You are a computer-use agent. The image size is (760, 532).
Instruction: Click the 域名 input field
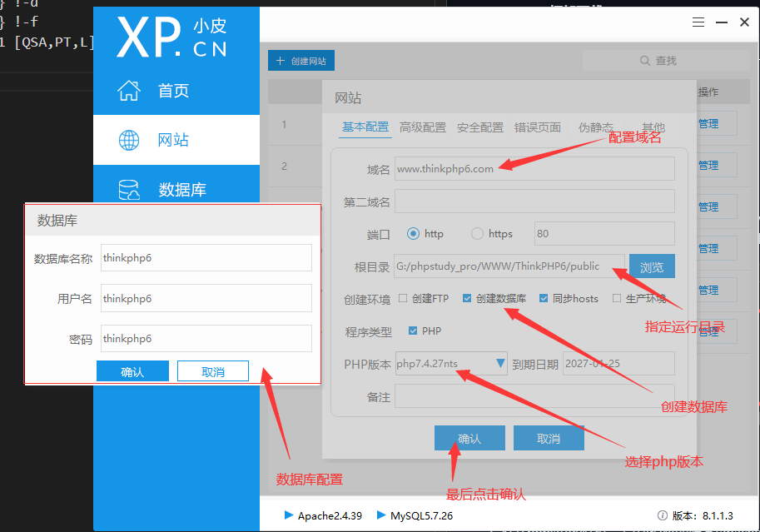tap(534, 169)
